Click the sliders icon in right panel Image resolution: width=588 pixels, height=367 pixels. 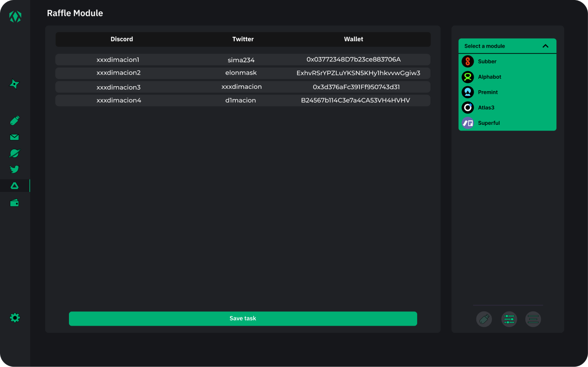(509, 319)
